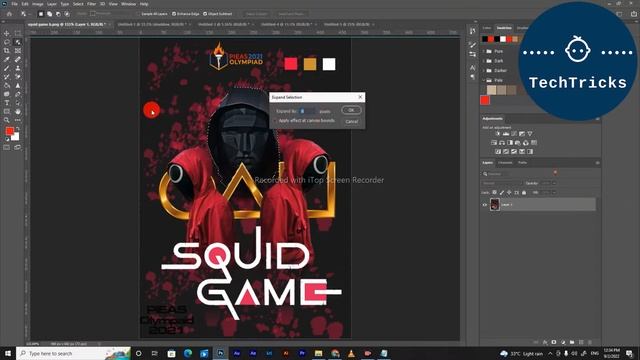
Task: Open the Fill dropdown in Layers
Action: pyautogui.click(x=554, y=193)
